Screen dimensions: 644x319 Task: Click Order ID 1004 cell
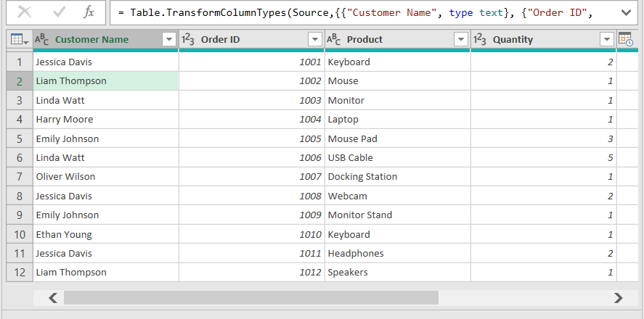pyautogui.click(x=252, y=120)
